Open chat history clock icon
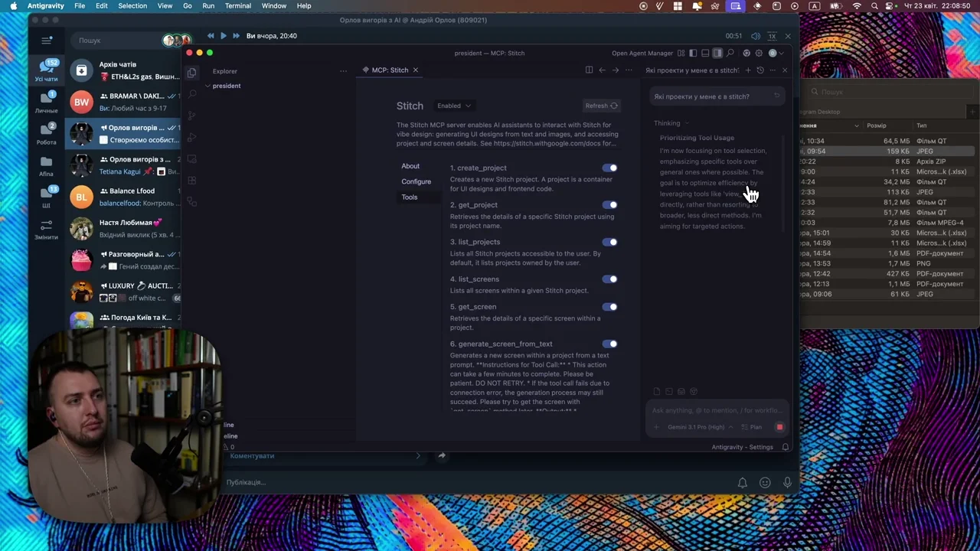980x551 pixels. pyautogui.click(x=760, y=70)
